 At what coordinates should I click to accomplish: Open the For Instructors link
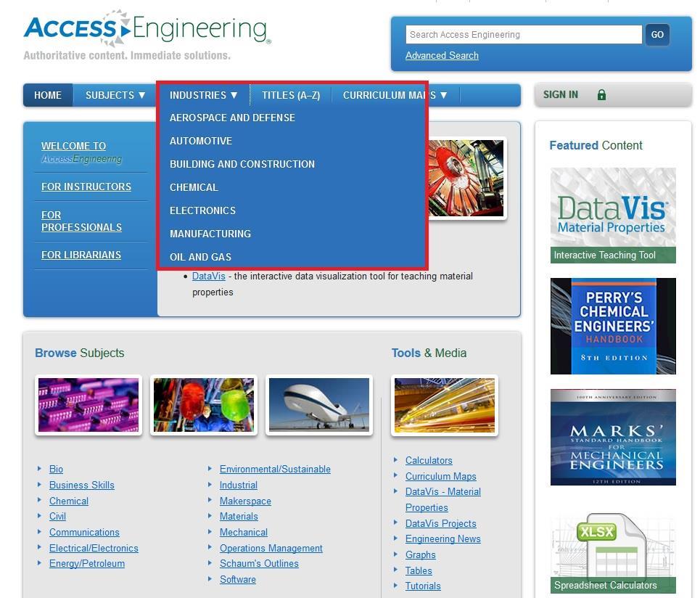tap(86, 187)
